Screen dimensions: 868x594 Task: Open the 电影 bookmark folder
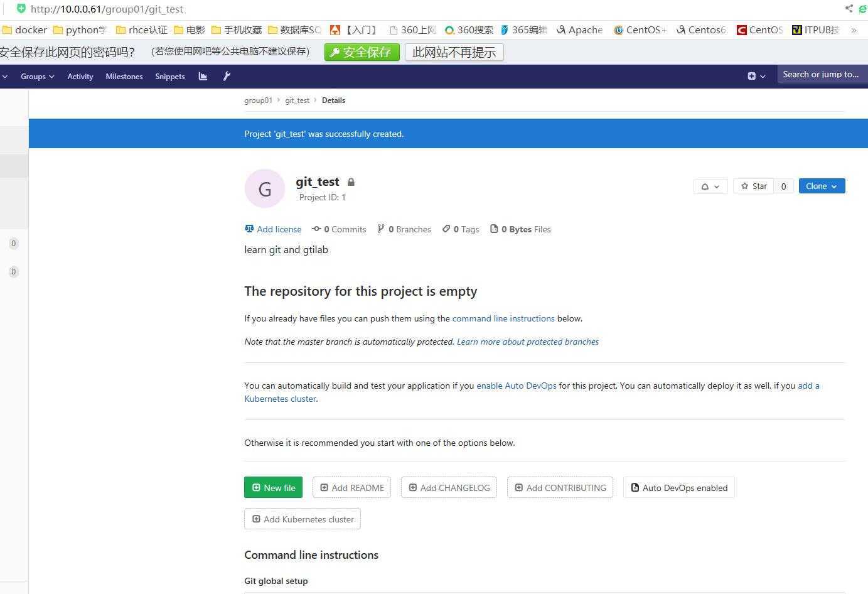(190, 30)
